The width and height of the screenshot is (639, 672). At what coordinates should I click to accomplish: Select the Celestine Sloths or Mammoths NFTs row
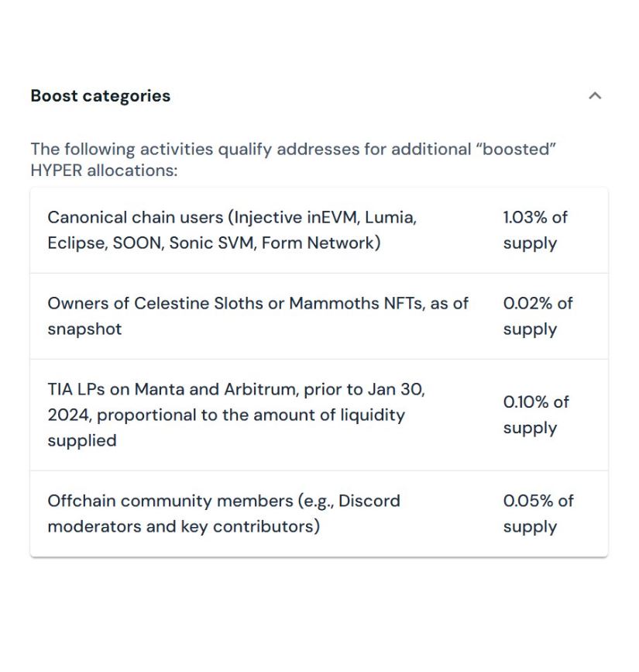(319, 316)
